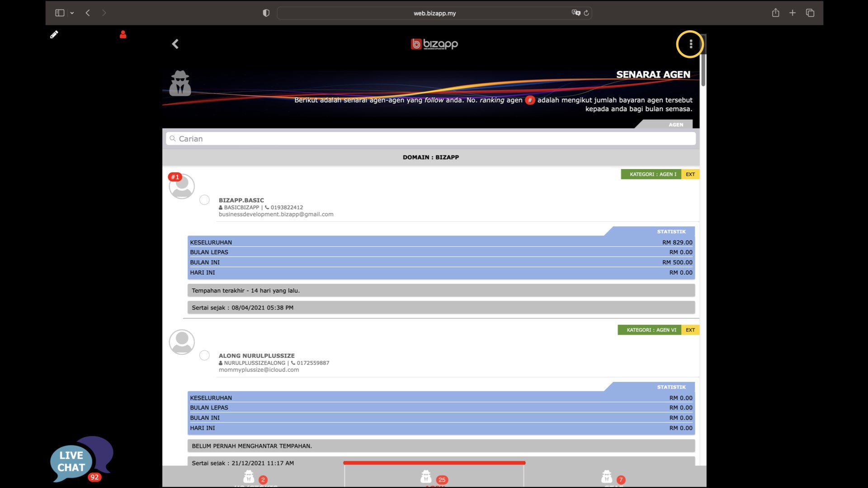Click the red user profile icon
This screenshot has height=488, width=868.
click(x=123, y=34)
